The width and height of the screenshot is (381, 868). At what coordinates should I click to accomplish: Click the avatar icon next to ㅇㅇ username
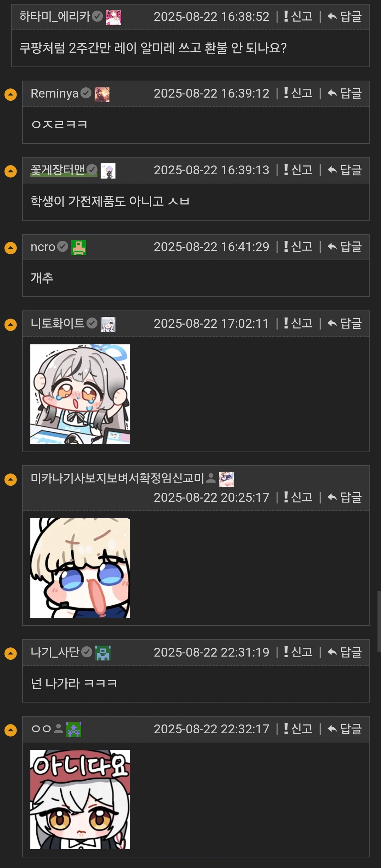pos(74,729)
